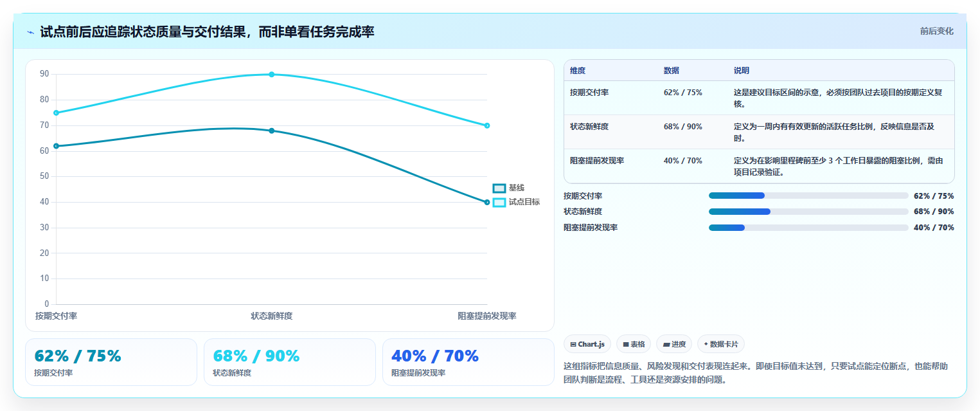Select the 状态新鲜度 table row name cell
Image resolution: width=980 pixels, height=411 pixels.
[611, 132]
